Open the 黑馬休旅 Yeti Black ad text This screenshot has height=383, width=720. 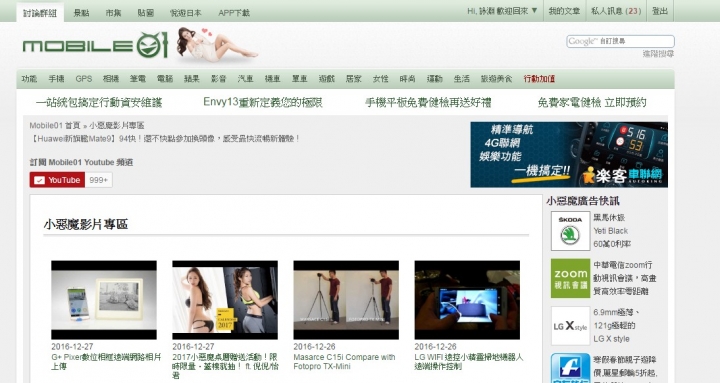(x=612, y=231)
